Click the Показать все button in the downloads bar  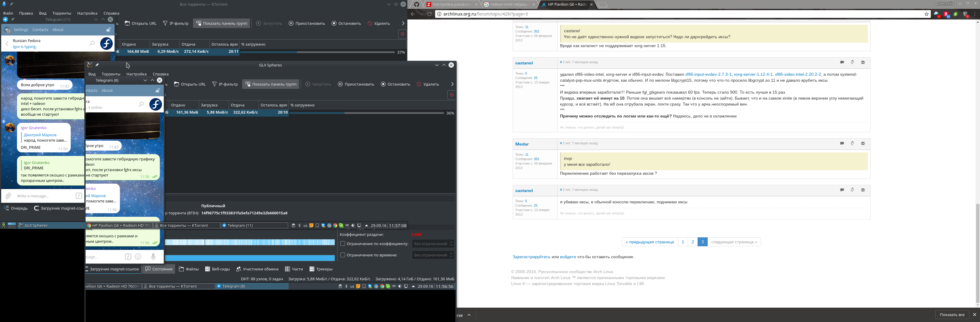[952, 315]
